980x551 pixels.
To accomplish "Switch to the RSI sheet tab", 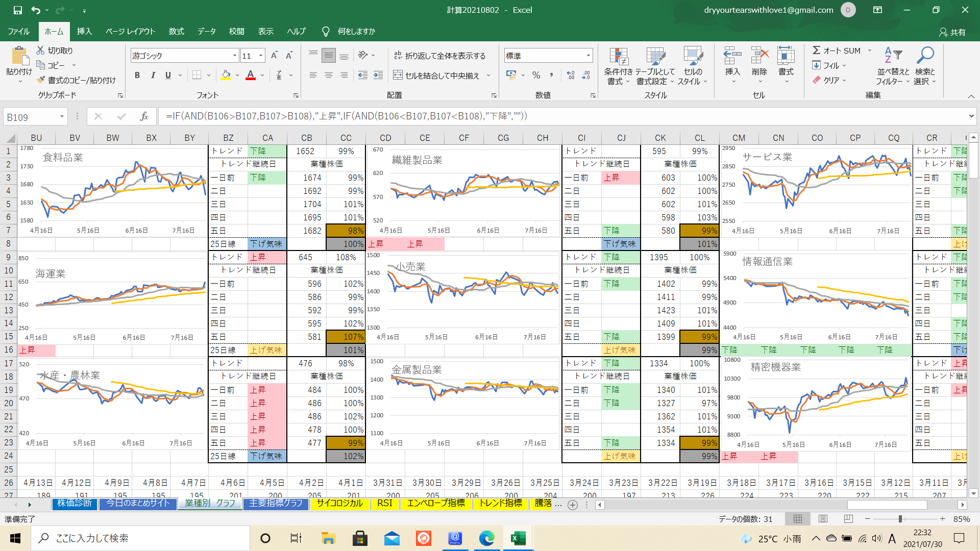I will click(385, 504).
